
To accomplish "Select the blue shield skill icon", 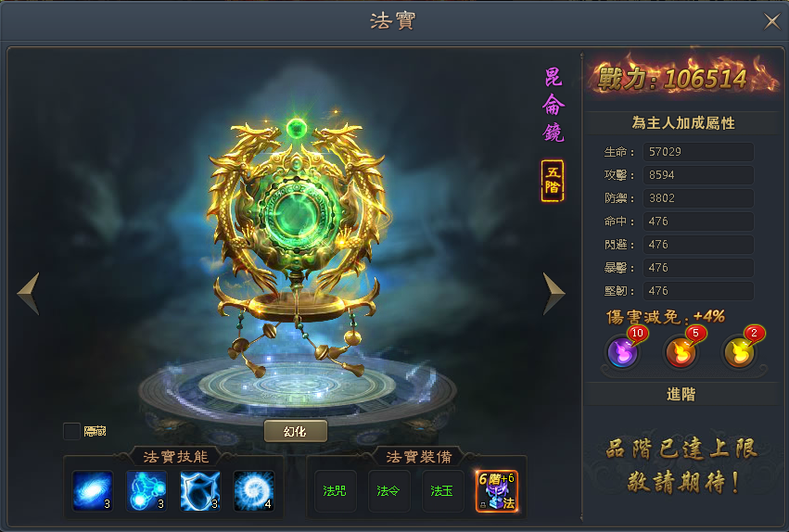I will point(200,491).
